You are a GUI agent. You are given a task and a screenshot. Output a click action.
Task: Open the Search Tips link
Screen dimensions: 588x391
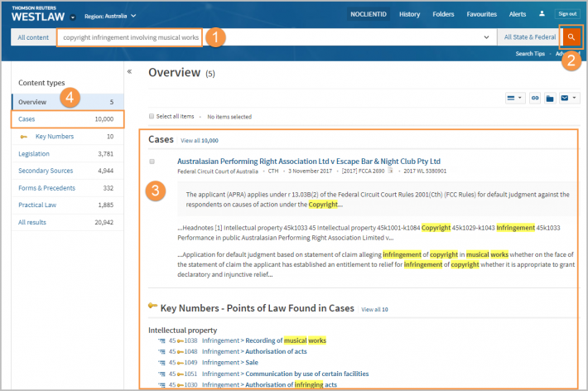pos(530,54)
